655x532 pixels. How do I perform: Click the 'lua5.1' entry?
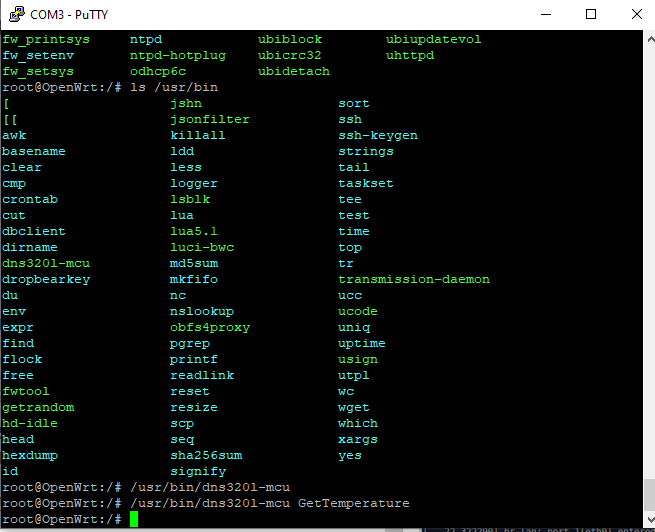194,231
